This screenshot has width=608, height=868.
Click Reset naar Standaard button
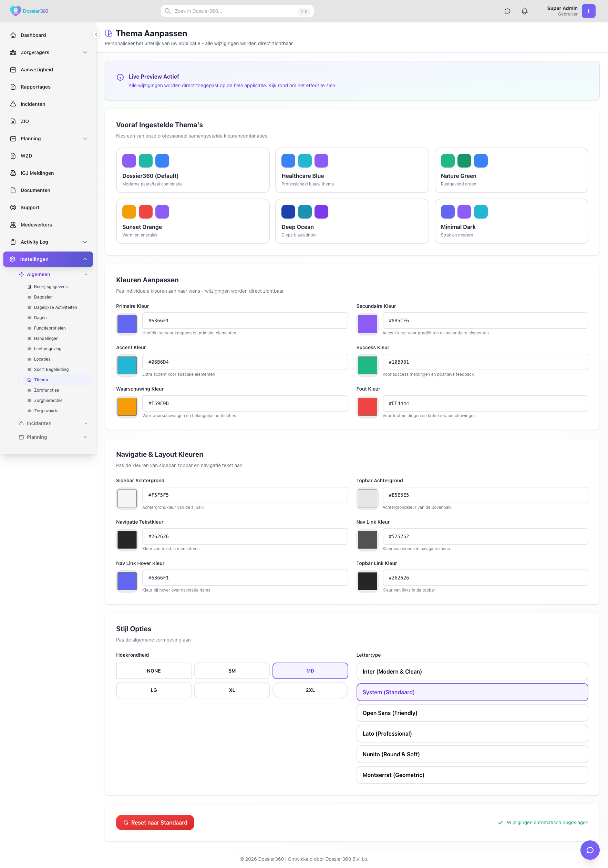(x=155, y=822)
